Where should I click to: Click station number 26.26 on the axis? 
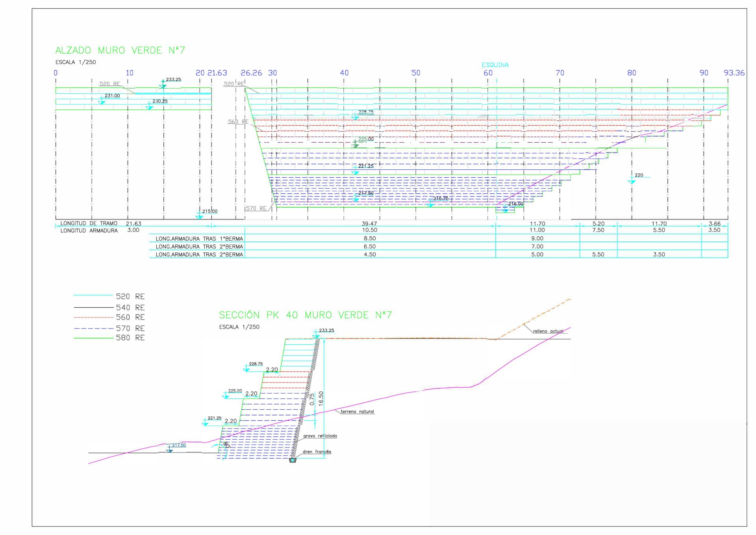coord(251,73)
